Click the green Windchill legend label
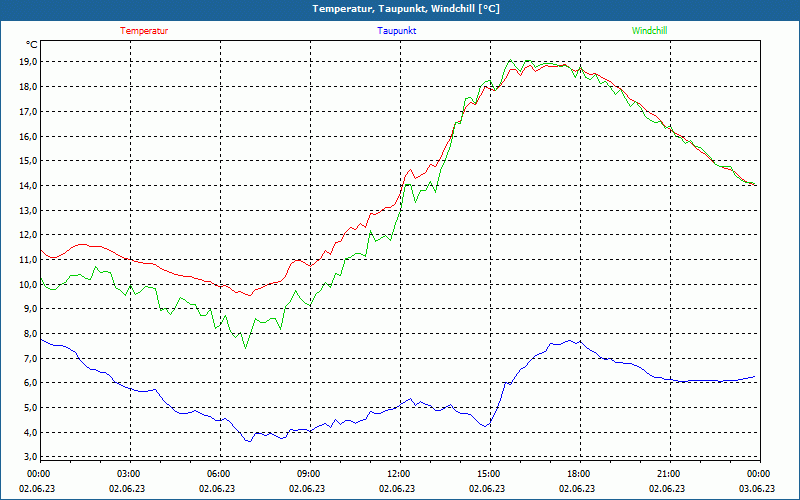The image size is (800, 500). pyautogui.click(x=649, y=31)
